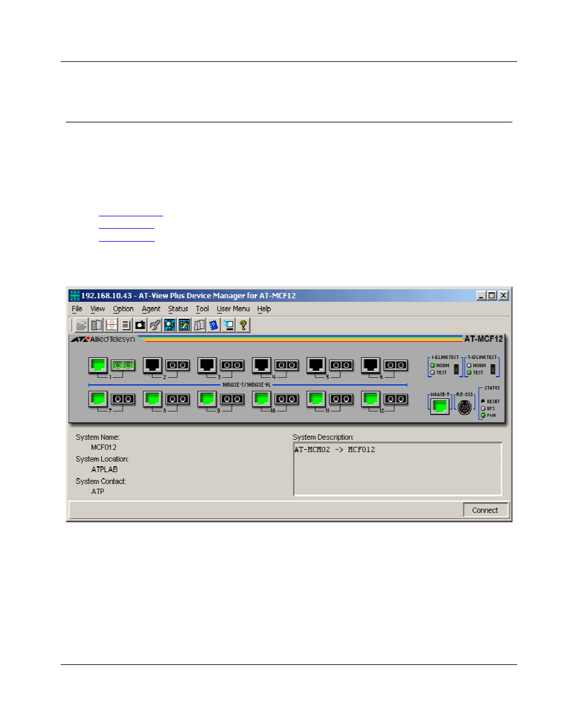Click the wrench tool toolbar icon
The width and height of the screenshot is (562, 728).
(x=155, y=325)
